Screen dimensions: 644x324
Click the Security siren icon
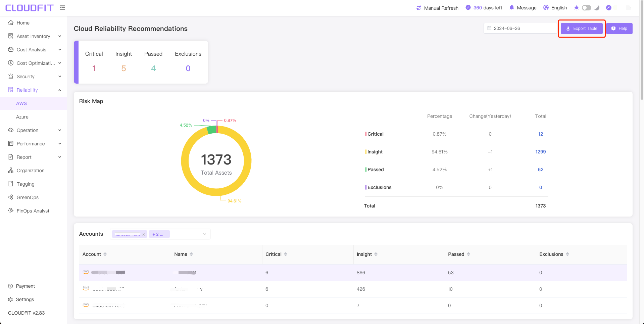coord(11,76)
